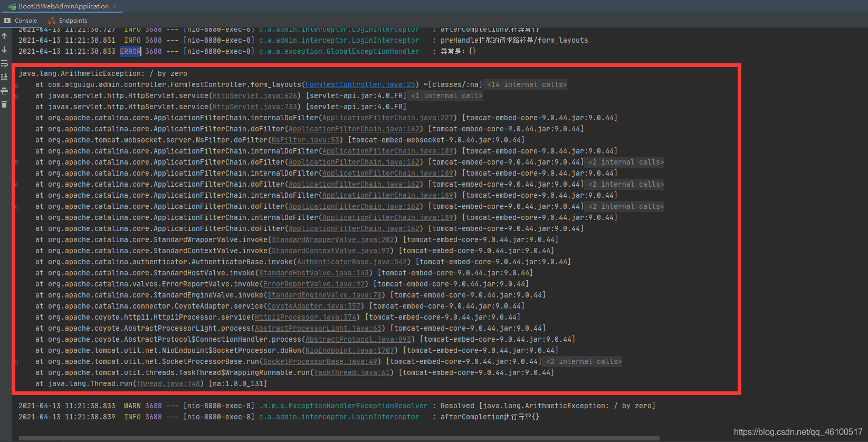Click the horizontal scrollbar of the console

(x=339, y=438)
